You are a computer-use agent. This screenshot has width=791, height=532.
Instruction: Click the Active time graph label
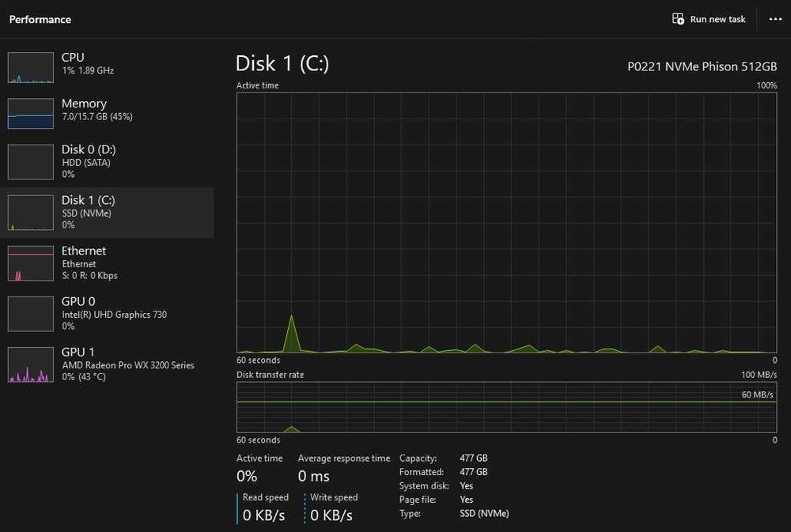(x=257, y=85)
